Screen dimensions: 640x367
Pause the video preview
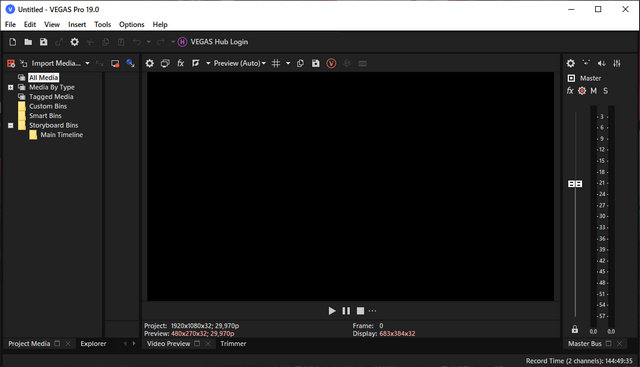click(346, 311)
